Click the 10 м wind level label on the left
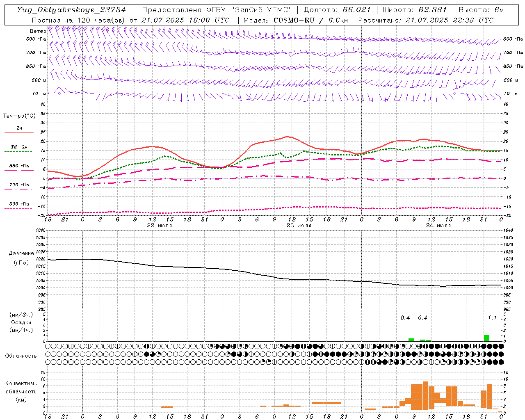This screenshot has height=420, width=525. tap(39, 94)
